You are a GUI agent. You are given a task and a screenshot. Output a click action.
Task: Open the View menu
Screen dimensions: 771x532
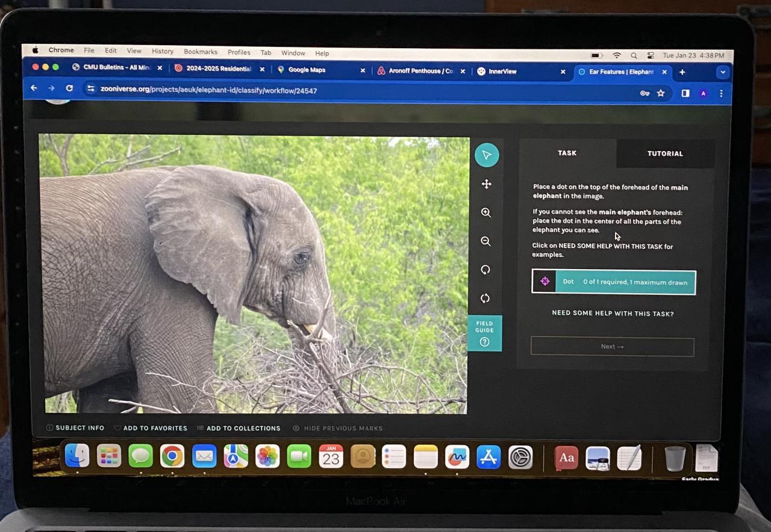(x=134, y=51)
